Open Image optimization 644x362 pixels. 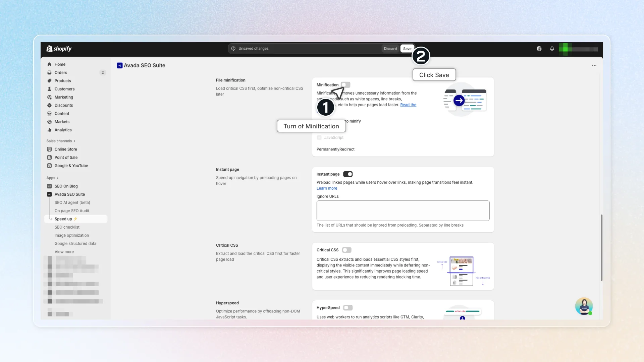pyautogui.click(x=72, y=235)
